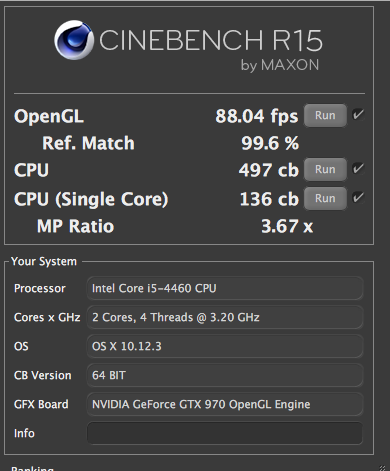
Task: Click the GFX Board GTX 970 field
Action: tap(225, 404)
